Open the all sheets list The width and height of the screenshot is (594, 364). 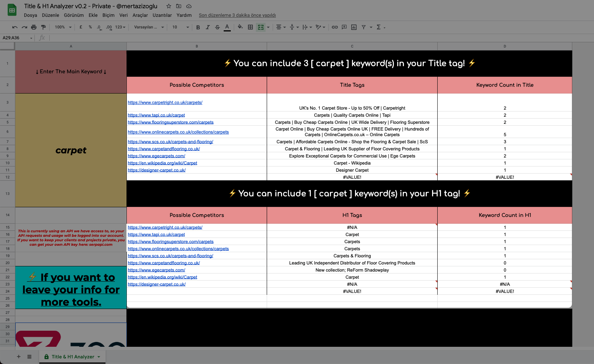coord(29,357)
